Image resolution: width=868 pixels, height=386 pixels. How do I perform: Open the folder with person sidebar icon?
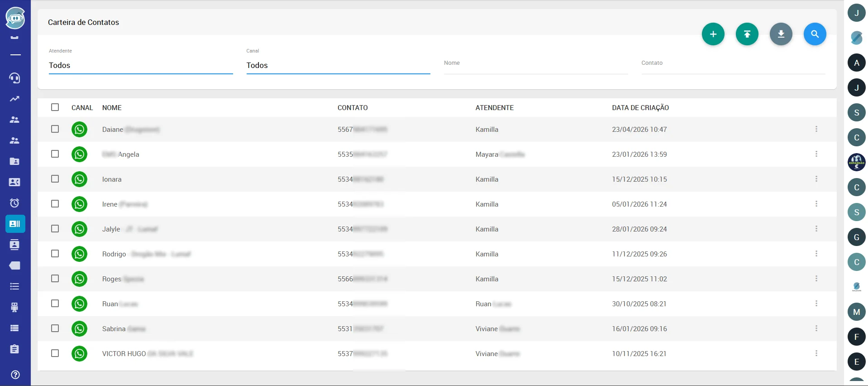tap(15, 161)
